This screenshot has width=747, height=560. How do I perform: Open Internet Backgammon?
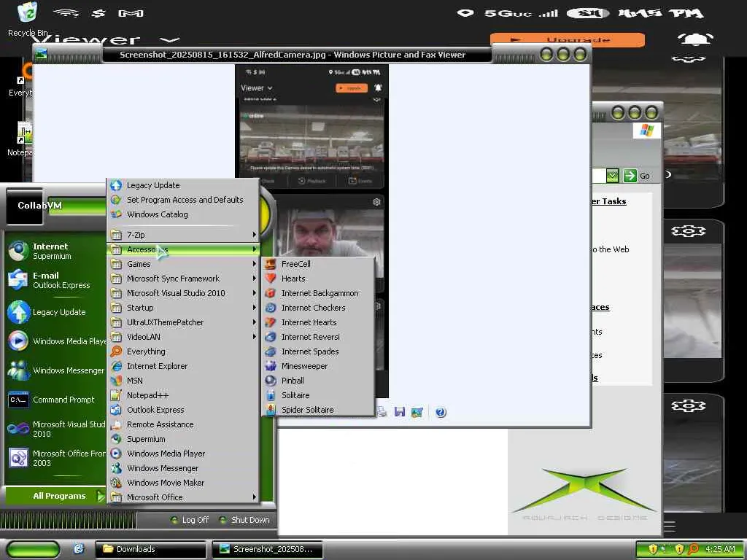coord(317,293)
